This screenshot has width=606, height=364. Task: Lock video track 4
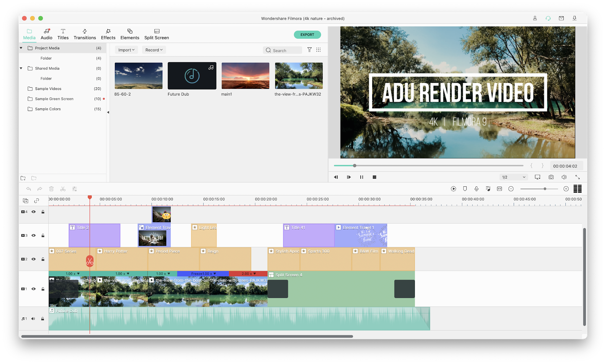43,212
